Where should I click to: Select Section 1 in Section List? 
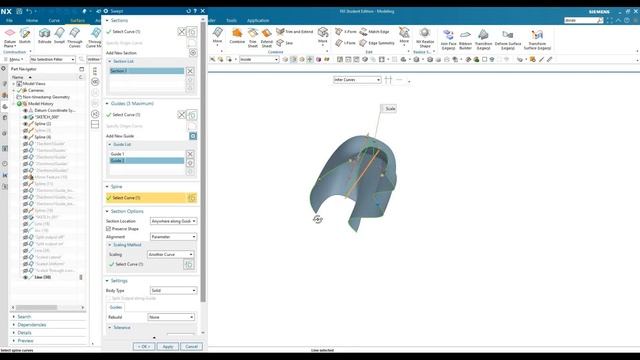147,71
